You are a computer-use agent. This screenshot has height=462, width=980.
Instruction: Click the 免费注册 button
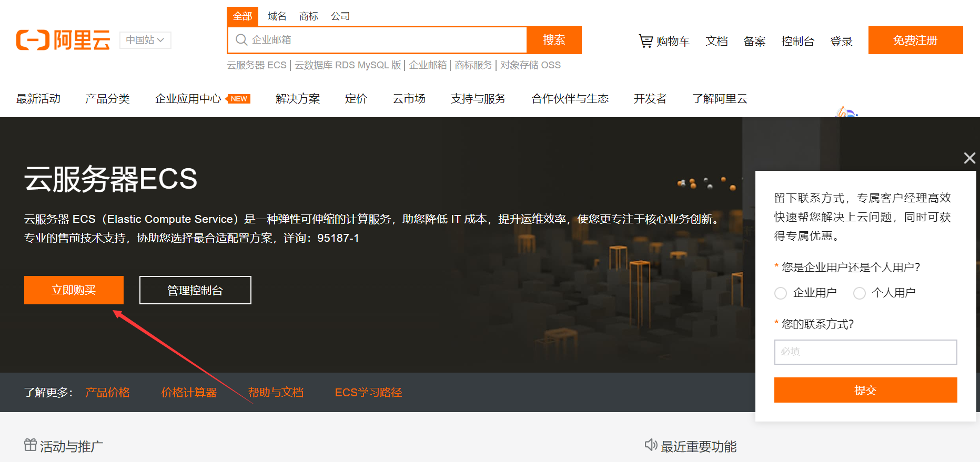(915, 40)
